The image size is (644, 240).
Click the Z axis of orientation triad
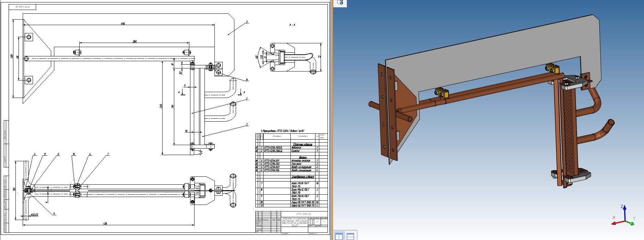pyautogui.click(x=624, y=213)
